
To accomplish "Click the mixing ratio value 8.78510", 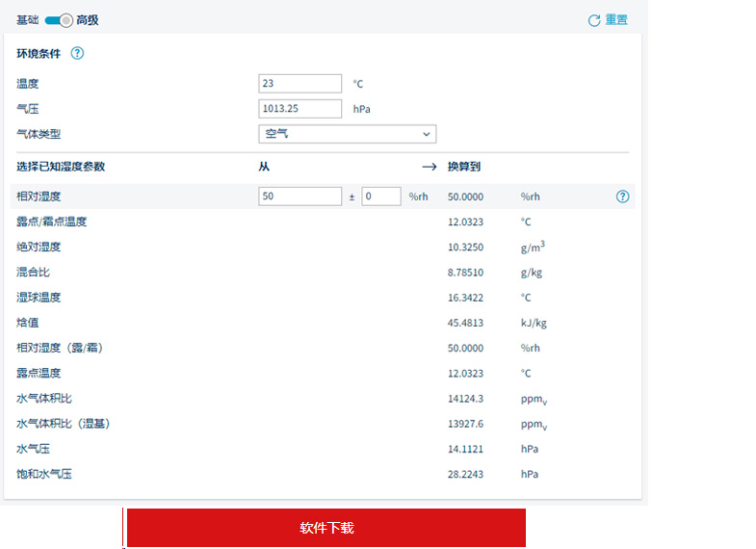I will pyautogui.click(x=465, y=273).
